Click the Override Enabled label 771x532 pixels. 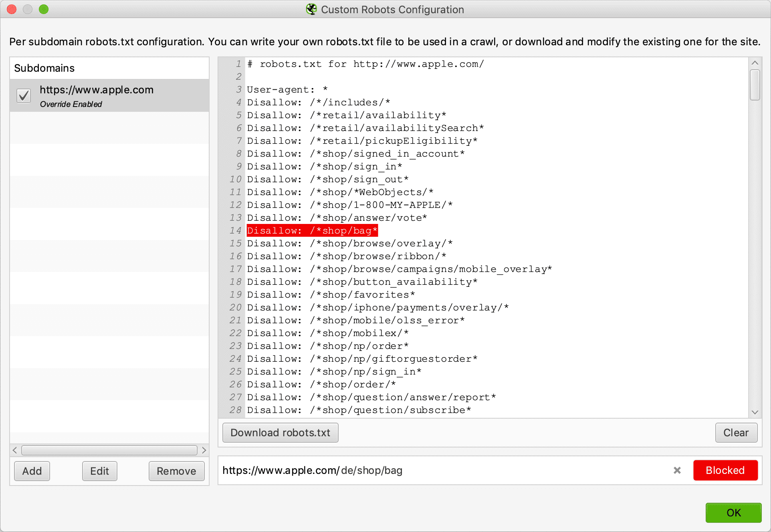tap(71, 104)
